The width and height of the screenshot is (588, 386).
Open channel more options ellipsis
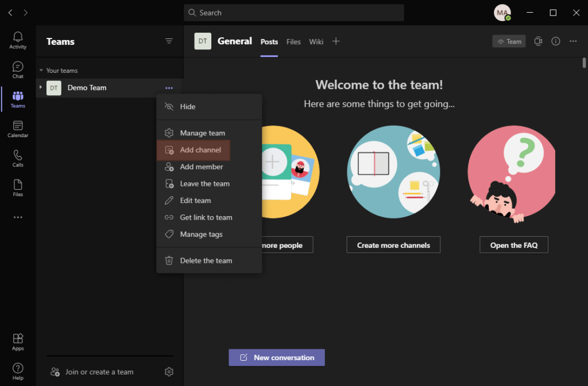(573, 41)
